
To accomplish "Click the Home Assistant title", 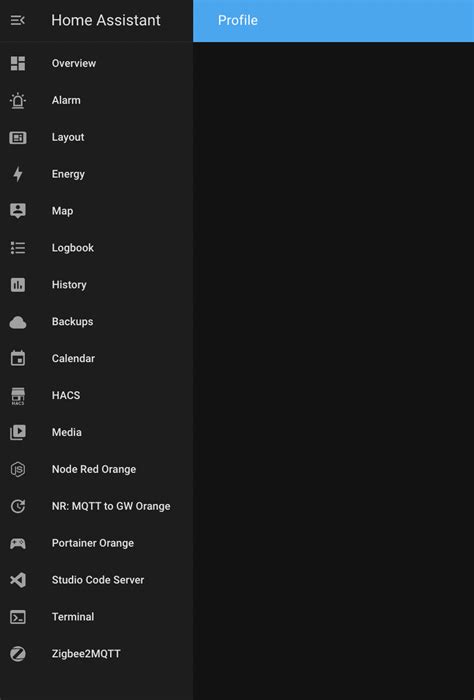I will point(106,20).
